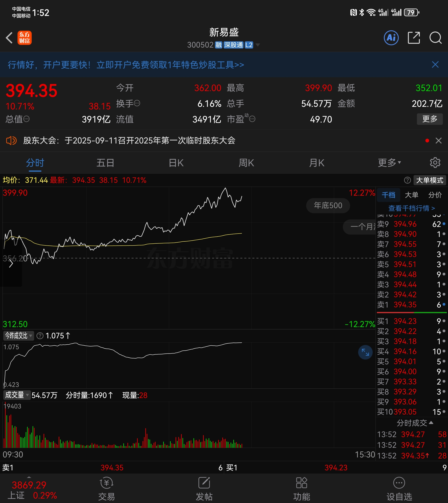Image resolution: width=448 pixels, height=503 pixels.
Task: Tap the Bluetooth status icon
Action: click(x=361, y=12)
